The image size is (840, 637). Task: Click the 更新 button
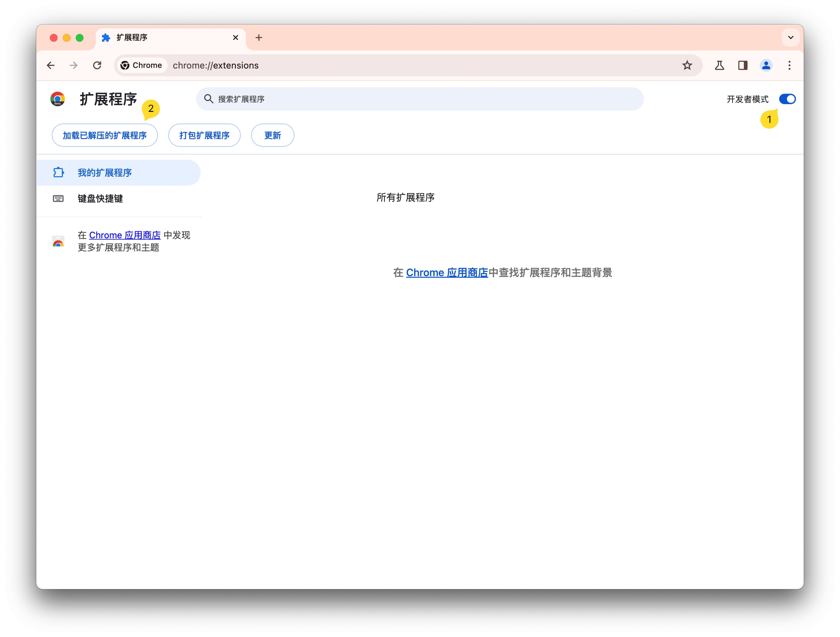tap(272, 135)
